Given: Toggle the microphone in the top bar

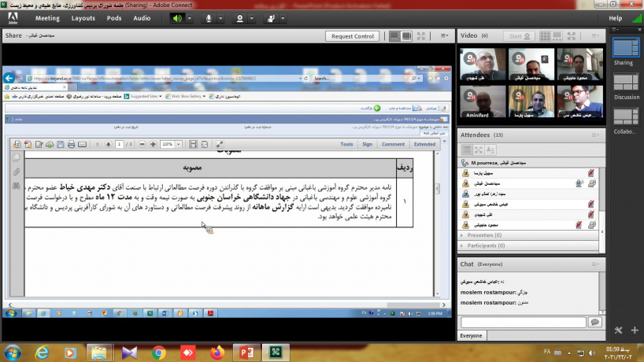Looking at the screenshot, I should [x=209, y=18].
